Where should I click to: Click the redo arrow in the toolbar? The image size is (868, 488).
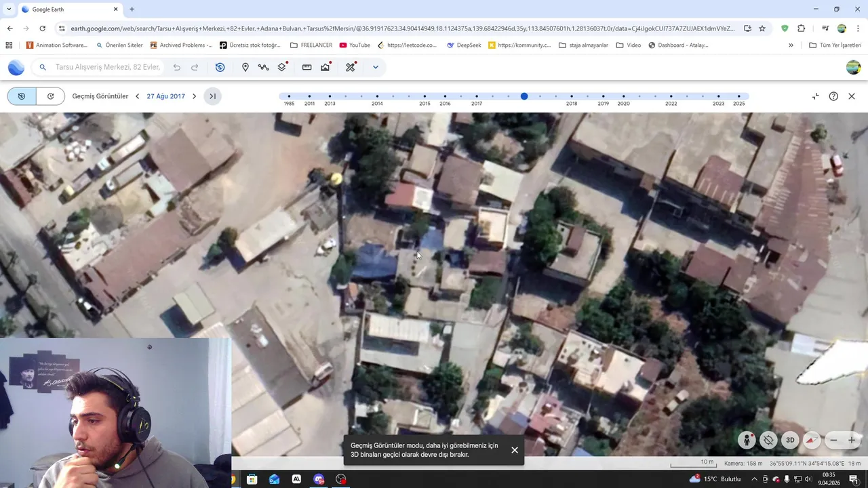[195, 67]
